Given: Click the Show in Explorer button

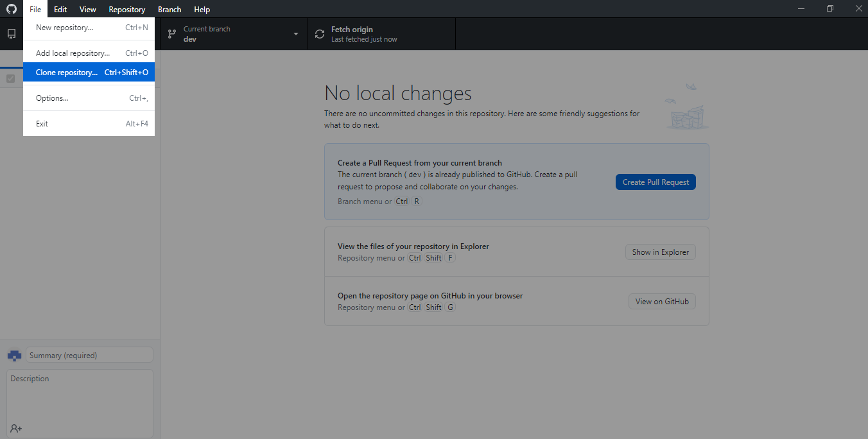Looking at the screenshot, I should 660,252.
